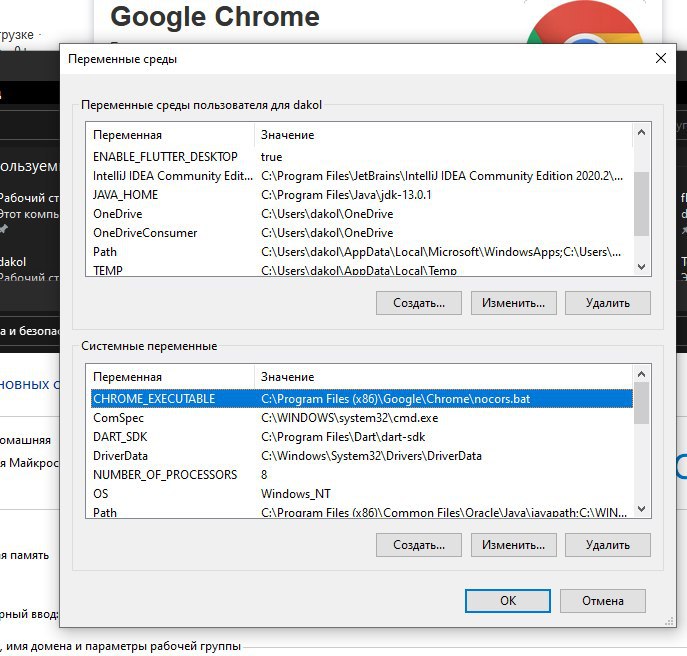687x656 pixels.
Task: Click Создать in system variables section
Action: (418, 545)
